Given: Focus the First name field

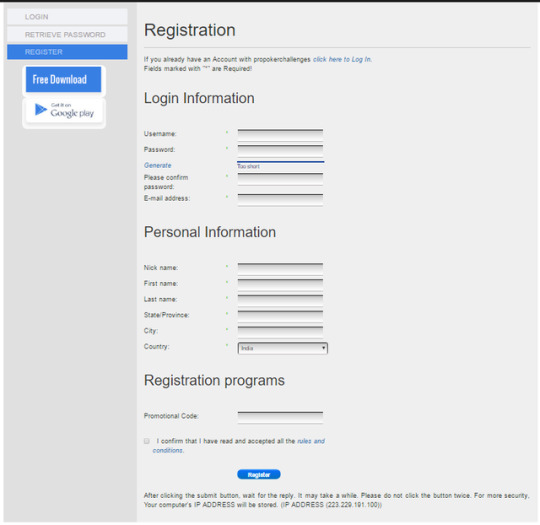Looking at the screenshot, I should click(280, 285).
